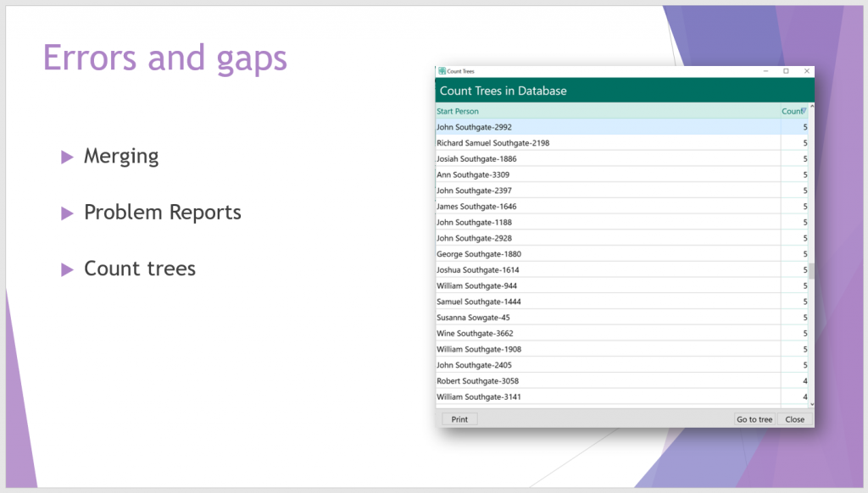Image resolution: width=868 pixels, height=493 pixels.
Task: Click the Print button
Action: (459, 419)
